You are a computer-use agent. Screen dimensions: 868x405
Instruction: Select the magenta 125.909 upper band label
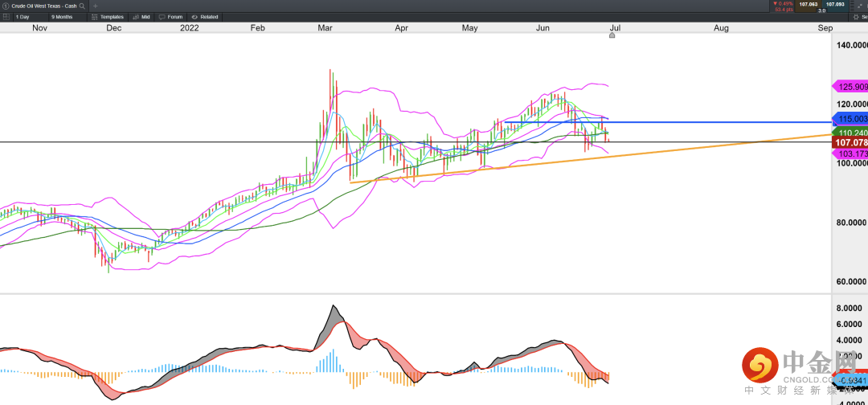[850, 86]
